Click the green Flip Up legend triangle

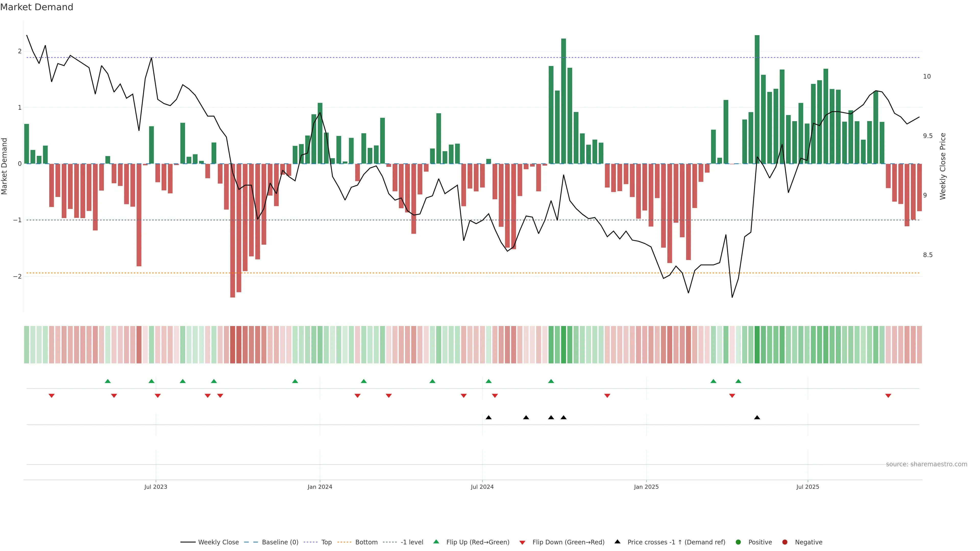[436, 542]
